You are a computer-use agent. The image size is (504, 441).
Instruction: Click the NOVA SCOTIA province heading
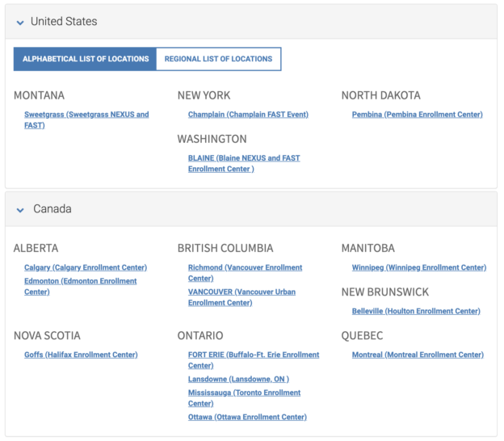click(x=47, y=335)
